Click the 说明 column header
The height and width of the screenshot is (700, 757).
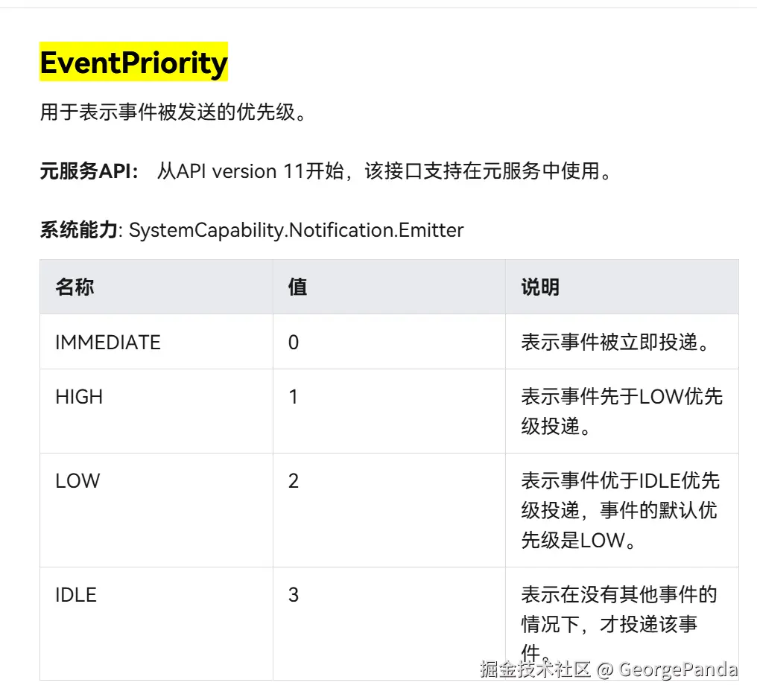click(x=540, y=287)
